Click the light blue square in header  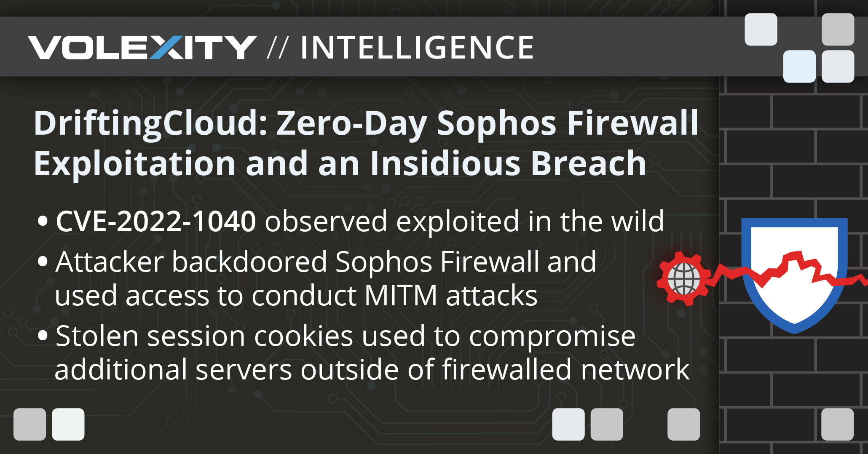click(x=799, y=66)
